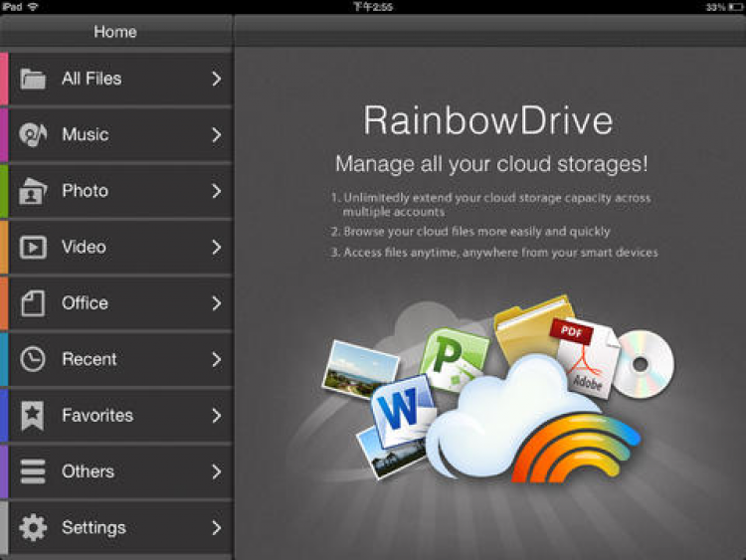Tap the Home title in header

click(115, 32)
